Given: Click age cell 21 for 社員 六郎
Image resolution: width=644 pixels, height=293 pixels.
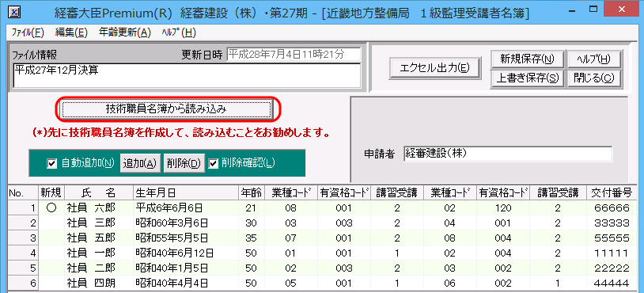Looking at the screenshot, I should (x=251, y=208).
